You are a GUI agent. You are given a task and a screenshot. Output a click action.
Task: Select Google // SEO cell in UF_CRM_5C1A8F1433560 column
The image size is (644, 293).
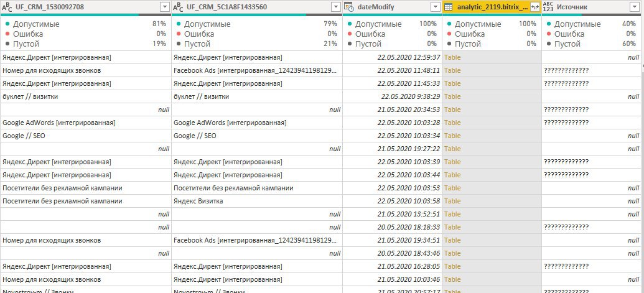click(x=257, y=136)
